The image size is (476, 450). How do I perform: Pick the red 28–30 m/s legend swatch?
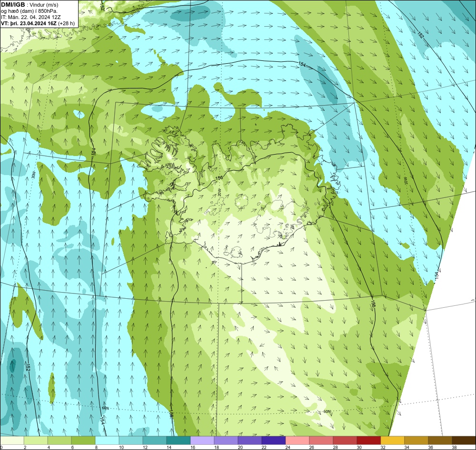[345, 440]
